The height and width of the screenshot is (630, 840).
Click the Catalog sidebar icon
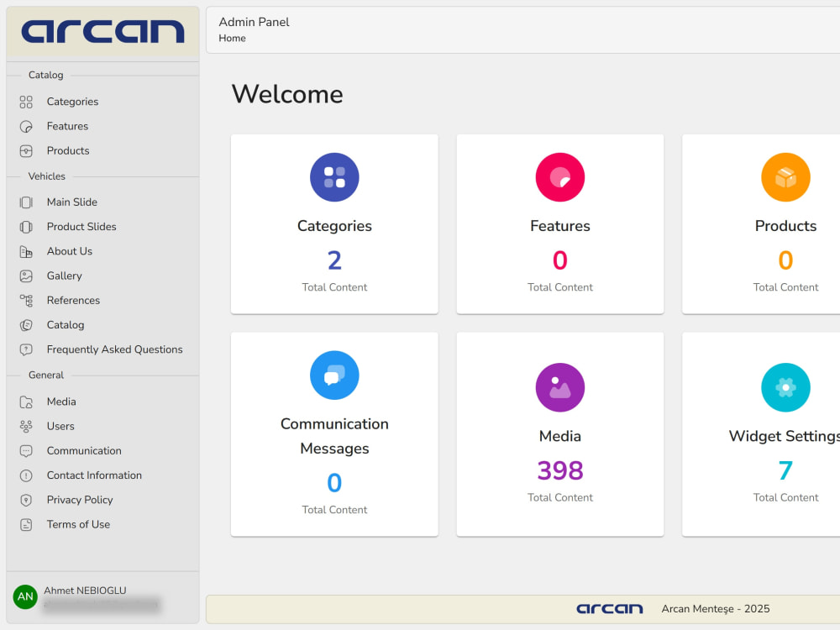(26, 325)
